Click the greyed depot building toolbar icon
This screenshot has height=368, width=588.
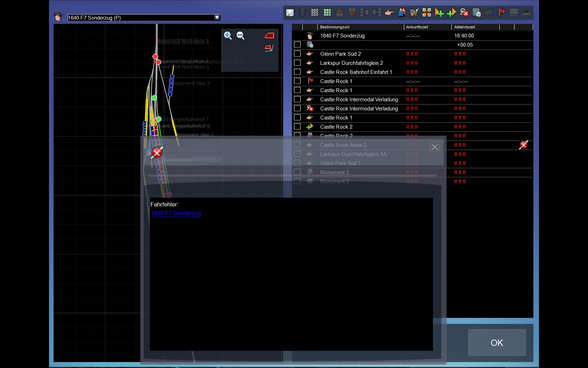click(526, 13)
